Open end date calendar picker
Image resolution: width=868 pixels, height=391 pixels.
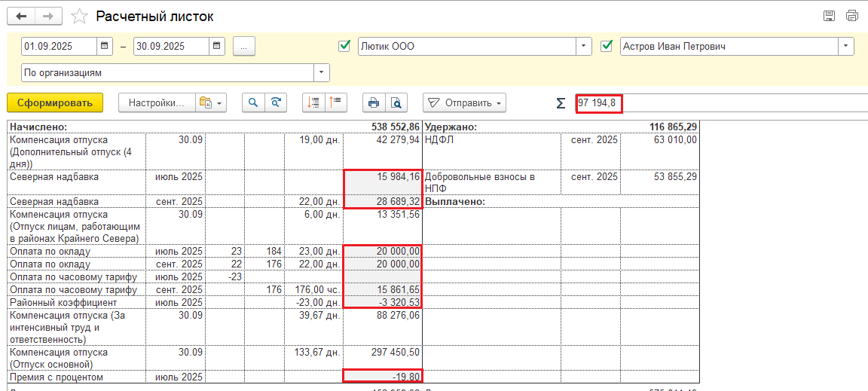217,47
